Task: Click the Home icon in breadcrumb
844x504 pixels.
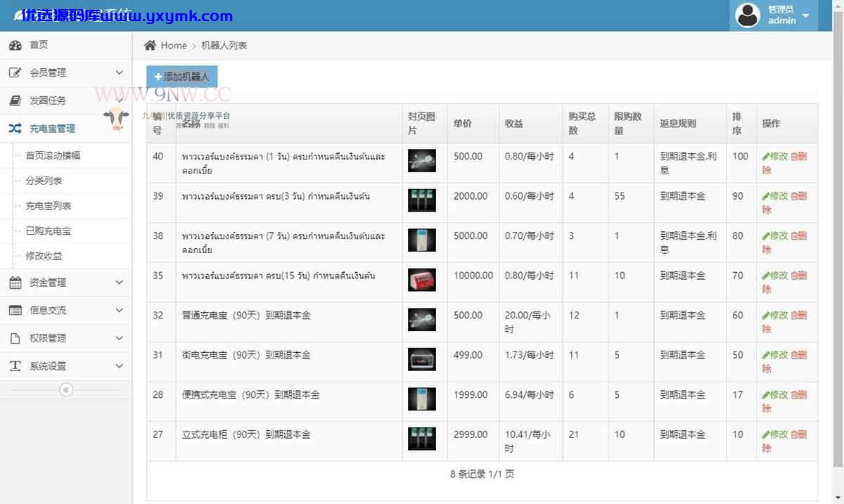Action: [x=150, y=45]
